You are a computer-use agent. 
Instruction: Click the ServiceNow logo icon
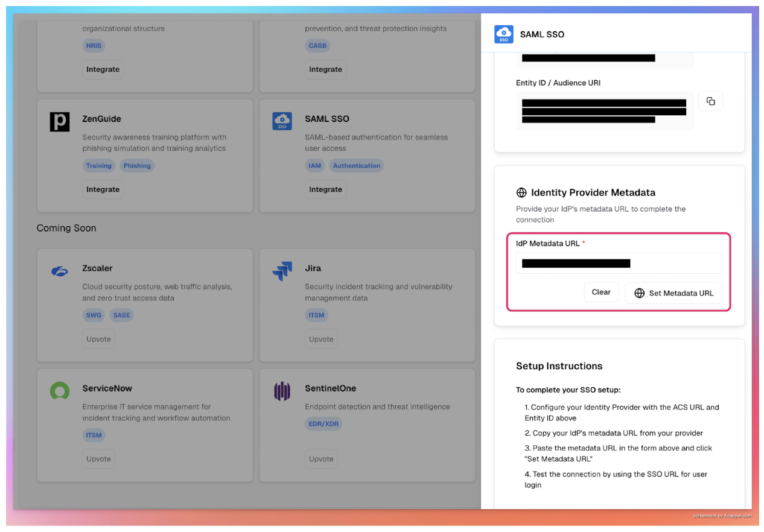60,391
